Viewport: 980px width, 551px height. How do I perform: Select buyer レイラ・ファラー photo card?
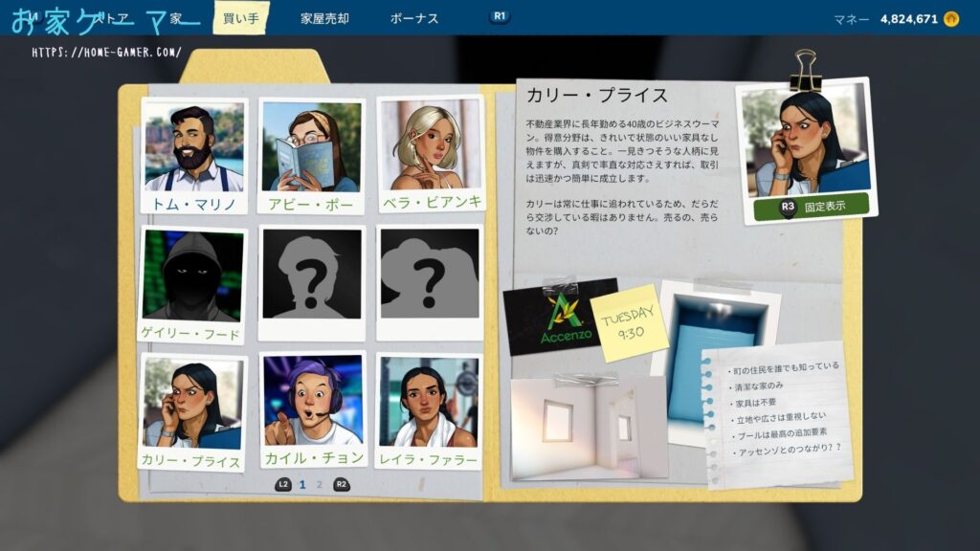click(x=429, y=411)
